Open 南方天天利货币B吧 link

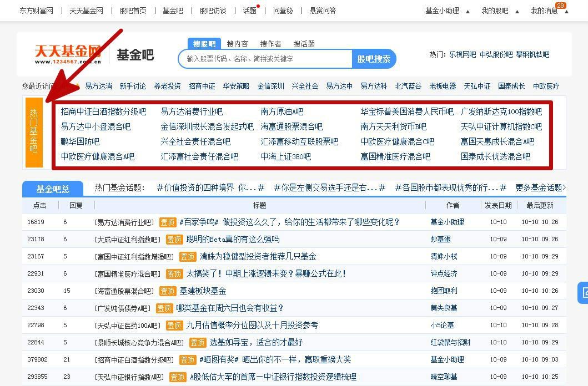coord(394,126)
